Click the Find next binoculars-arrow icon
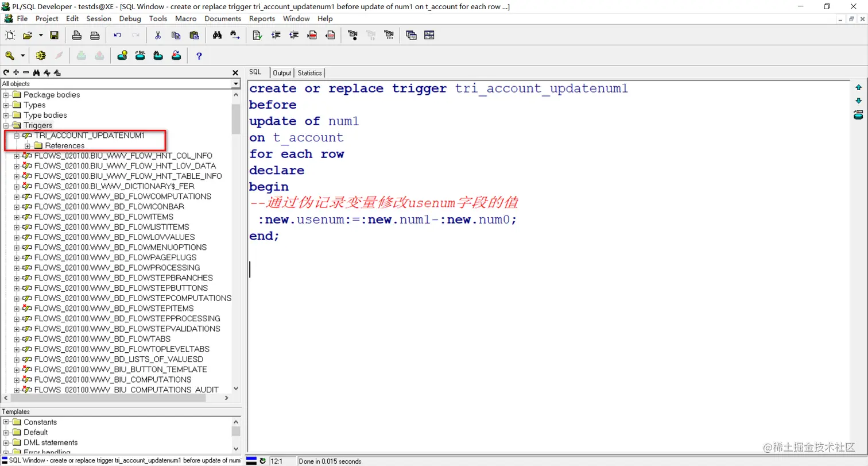This screenshot has width=868, height=466. click(235, 36)
